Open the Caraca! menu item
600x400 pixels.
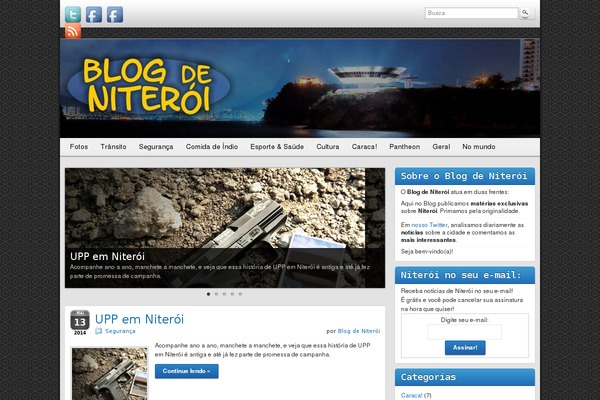tap(364, 147)
